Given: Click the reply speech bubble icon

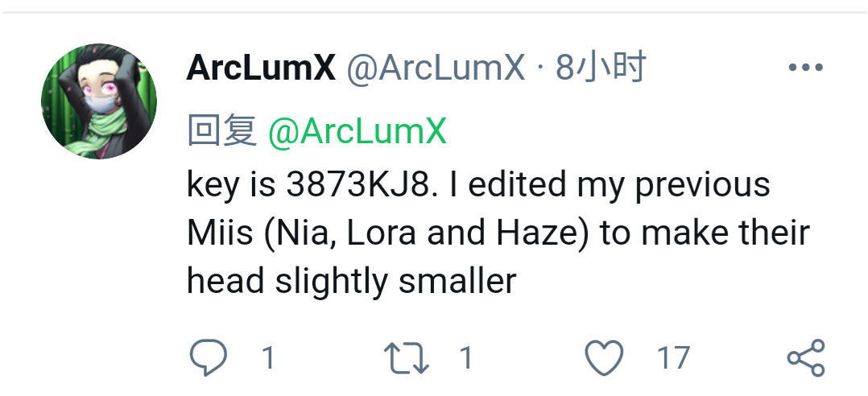Looking at the screenshot, I should tap(208, 357).
